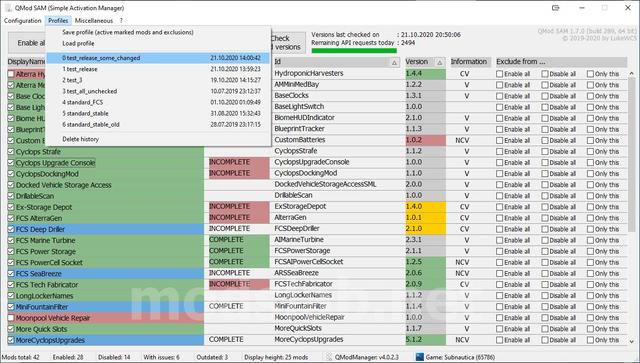
Task: Click the Subnautica game icon in the status bar
Action: click(x=420, y=357)
